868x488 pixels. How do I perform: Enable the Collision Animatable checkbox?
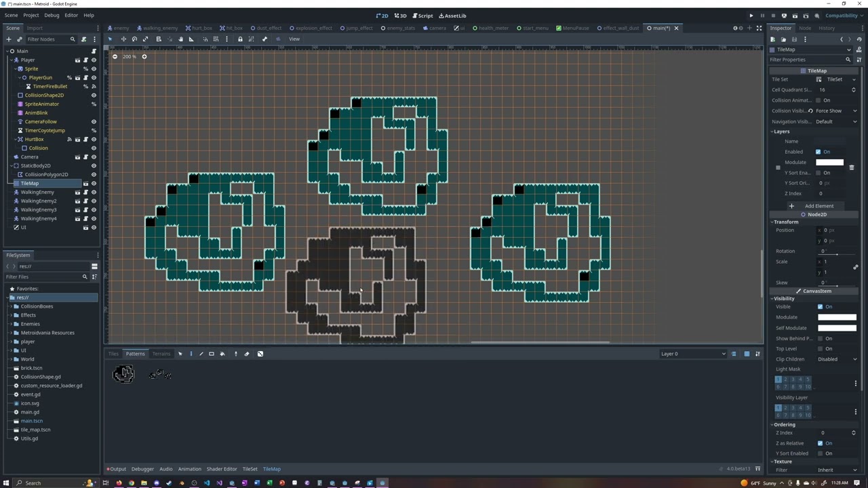point(818,100)
